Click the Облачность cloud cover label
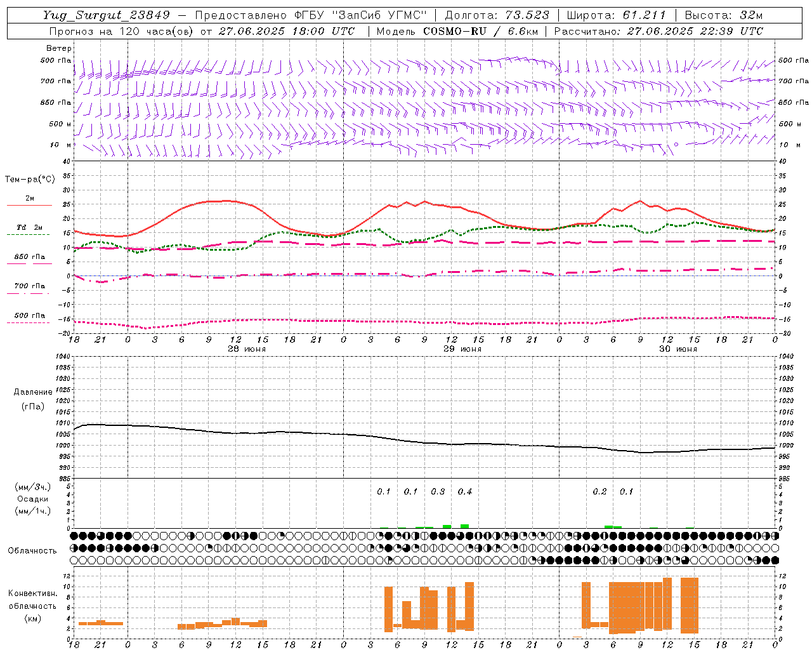812x650 pixels. pyautogui.click(x=32, y=551)
